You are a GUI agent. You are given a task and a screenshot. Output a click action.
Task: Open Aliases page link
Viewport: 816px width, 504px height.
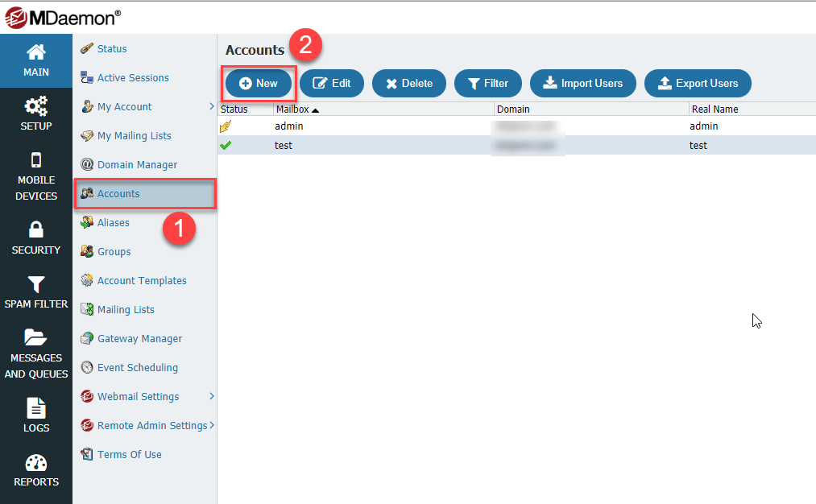[x=114, y=222]
